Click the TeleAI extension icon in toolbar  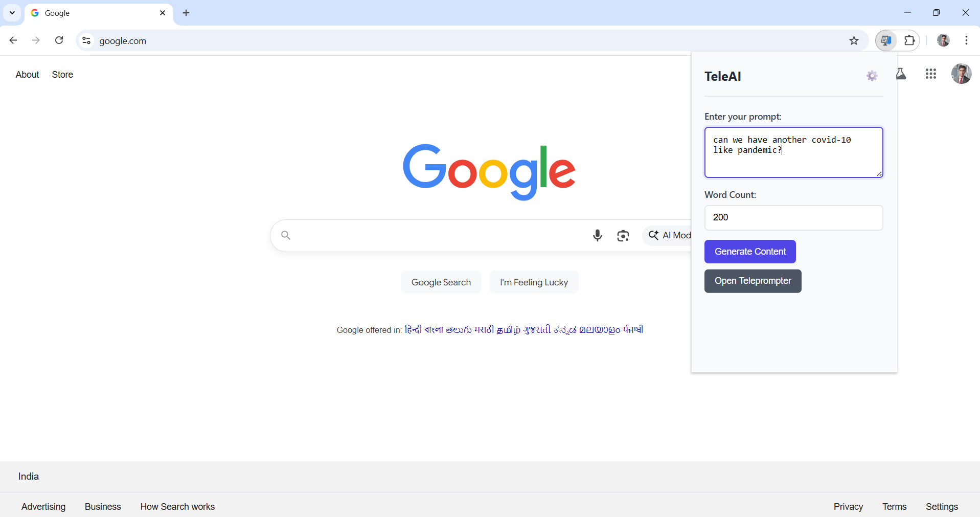tap(886, 40)
